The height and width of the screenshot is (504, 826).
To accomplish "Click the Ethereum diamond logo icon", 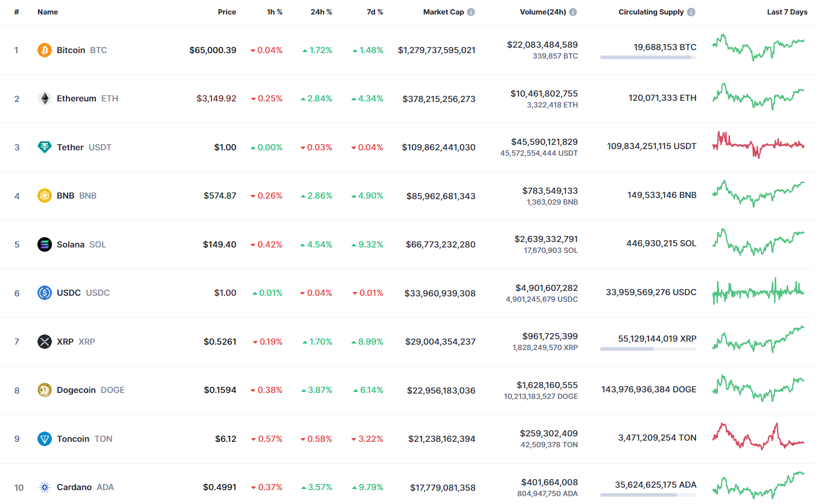I will [x=45, y=98].
